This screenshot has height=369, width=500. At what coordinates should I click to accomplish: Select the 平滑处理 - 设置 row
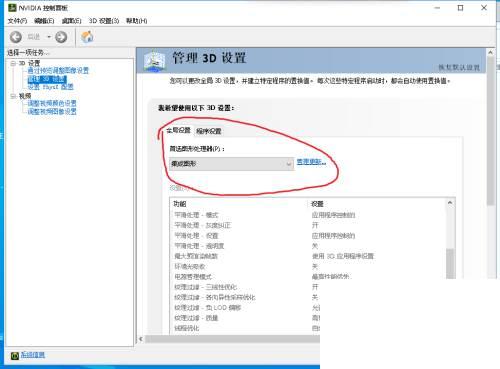point(308,236)
